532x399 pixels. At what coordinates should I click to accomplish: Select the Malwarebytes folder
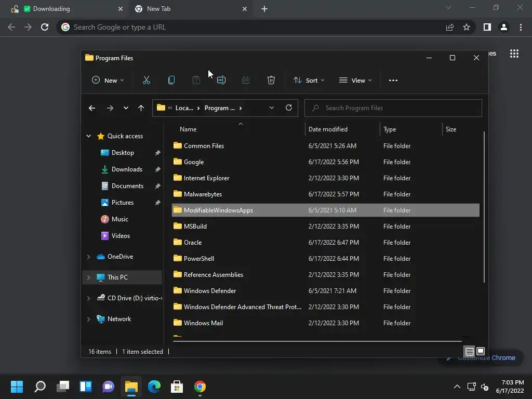(325, 194)
